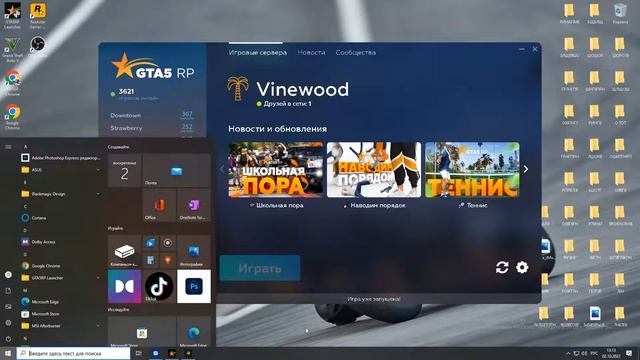Open the launcher settings gear
The height and width of the screenshot is (360, 640).
pos(522,267)
